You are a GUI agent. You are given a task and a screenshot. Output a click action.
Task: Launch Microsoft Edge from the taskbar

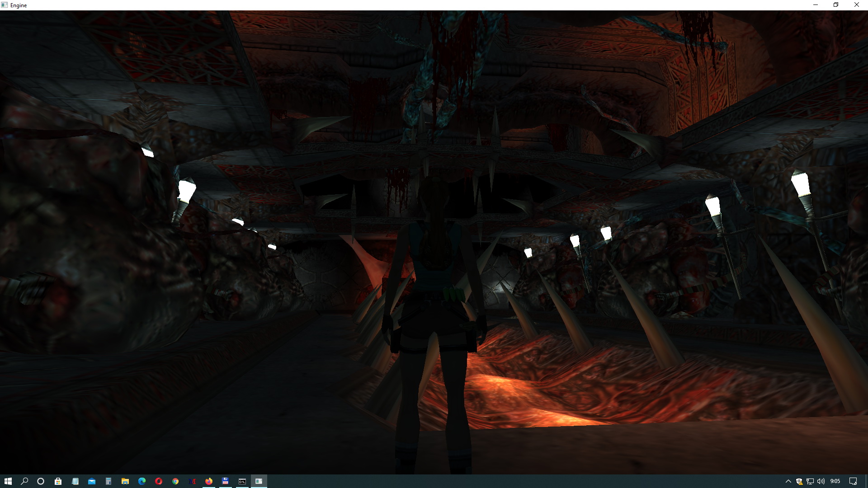142,481
